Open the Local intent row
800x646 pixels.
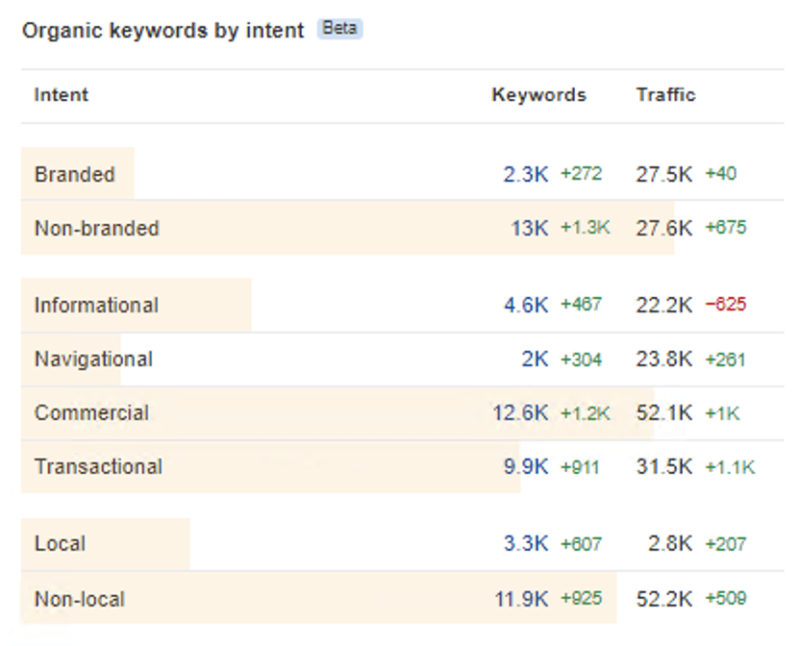(x=60, y=545)
